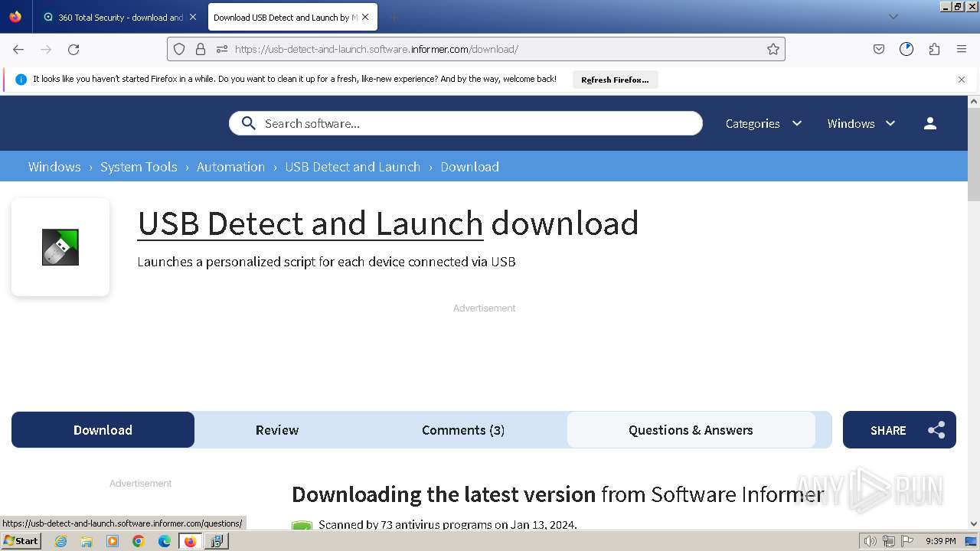Click the USB Detect and Launch app icon
Image resolution: width=980 pixels, height=551 pixels.
pyautogui.click(x=60, y=247)
